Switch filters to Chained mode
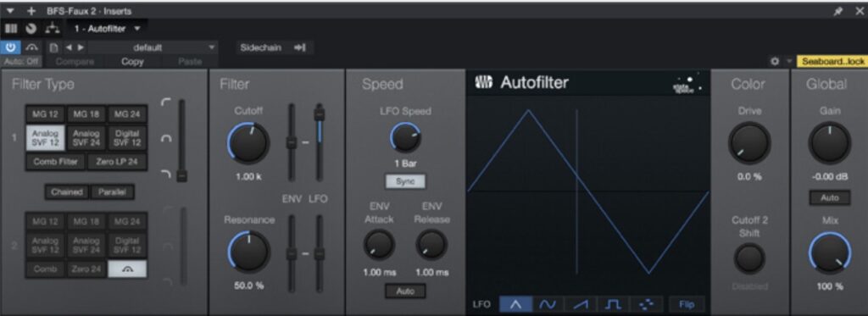Screen dimensions: 868x316 (67, 192)
